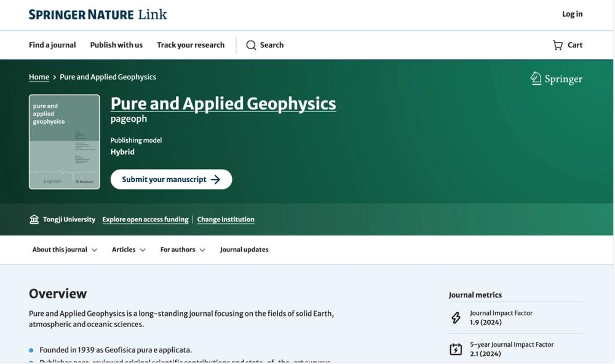
Task: Click the Pure and Applied Geophysics breadcrumb text
Action: [108, 77]
